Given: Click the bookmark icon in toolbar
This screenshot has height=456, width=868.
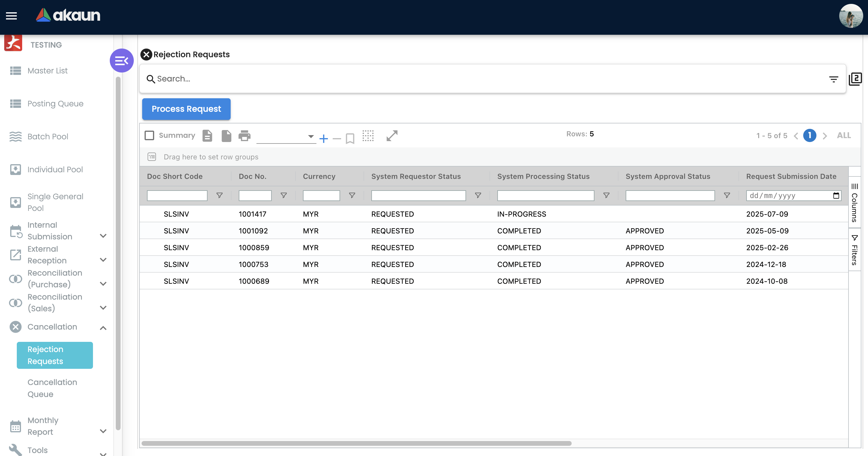Looking at the screenshot, I should [350, 138].
